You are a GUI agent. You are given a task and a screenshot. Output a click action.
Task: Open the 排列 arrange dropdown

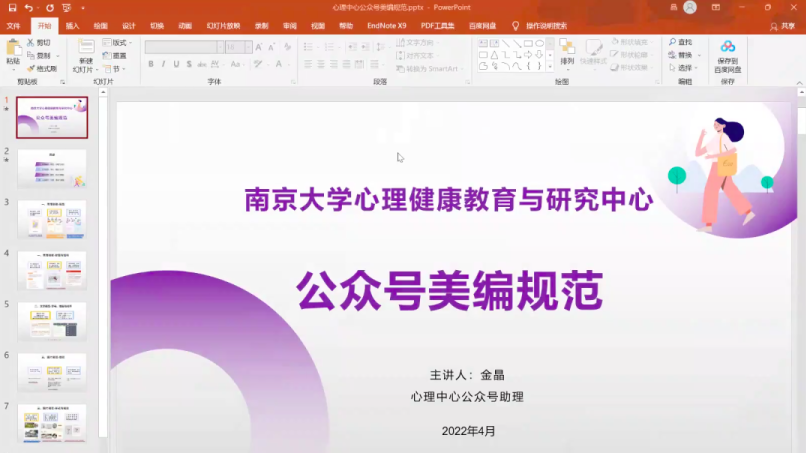[x=567, y=53]
